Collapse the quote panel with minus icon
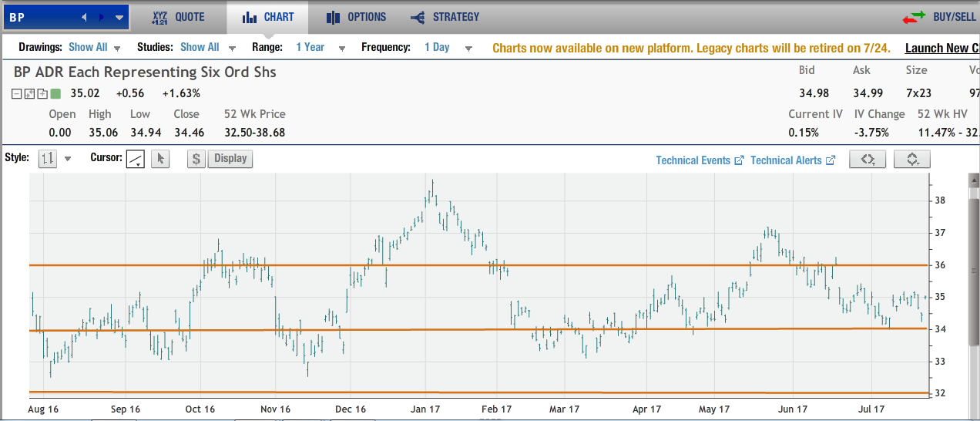This screenshot has height=421, width=980. (x=16, y=94)
